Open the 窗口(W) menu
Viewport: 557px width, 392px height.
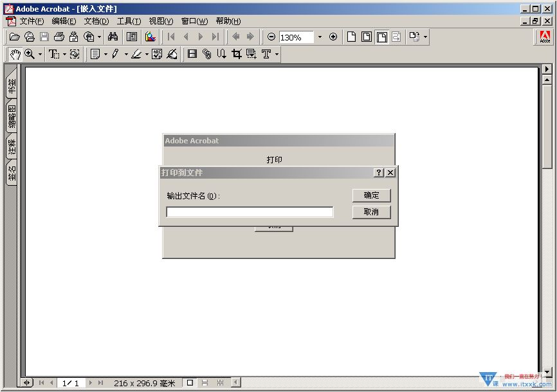pos(194,21)
